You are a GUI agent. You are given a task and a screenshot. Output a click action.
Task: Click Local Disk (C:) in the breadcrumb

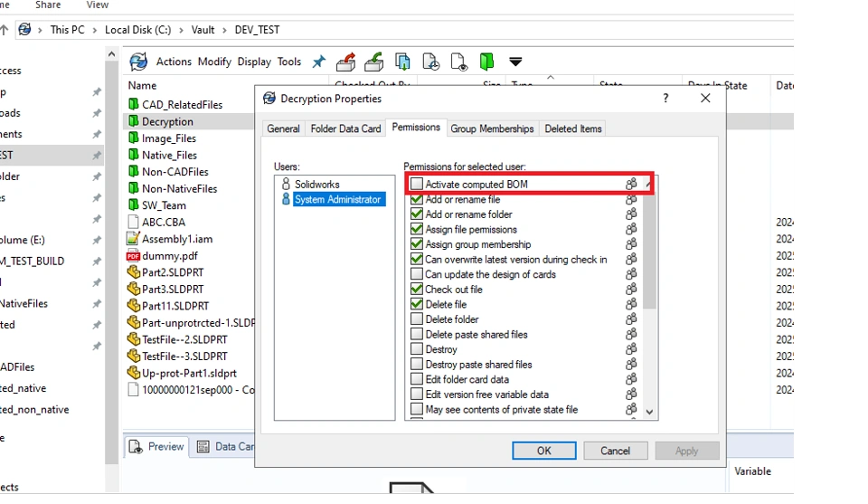pyautogui.click(x=137, y=30)
